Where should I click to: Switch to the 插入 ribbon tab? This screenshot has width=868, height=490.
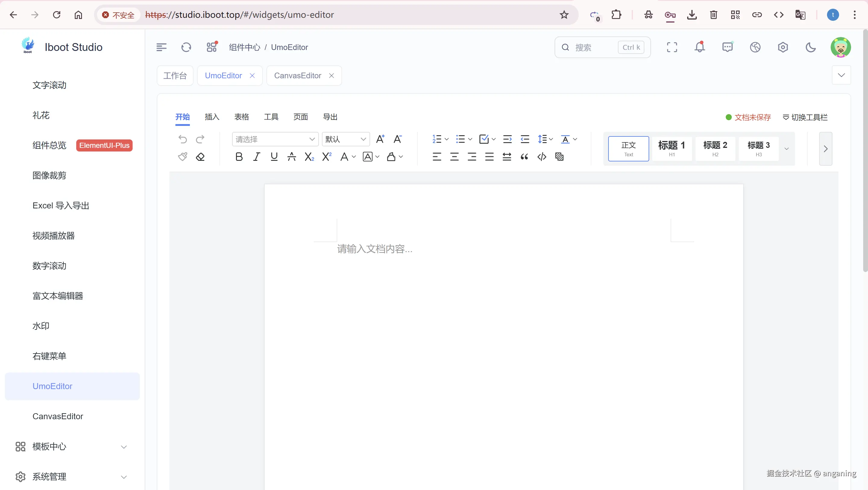212,117
